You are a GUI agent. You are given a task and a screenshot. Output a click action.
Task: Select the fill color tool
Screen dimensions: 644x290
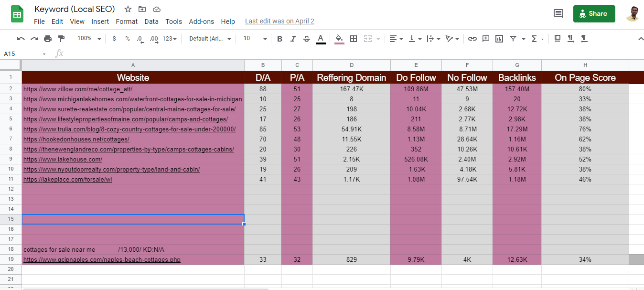[339, 39]
